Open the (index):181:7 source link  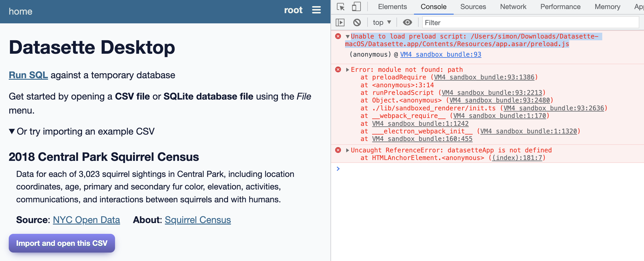click(517, 158)
